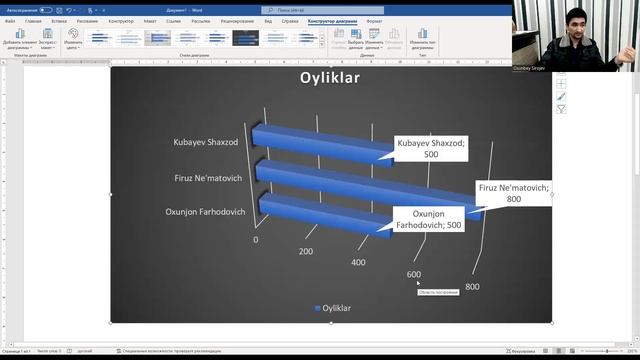The image size is (640, 360).
Task: Click Change Chart Type (Изменить тип диаграммы)
Action: pos(422,39)
